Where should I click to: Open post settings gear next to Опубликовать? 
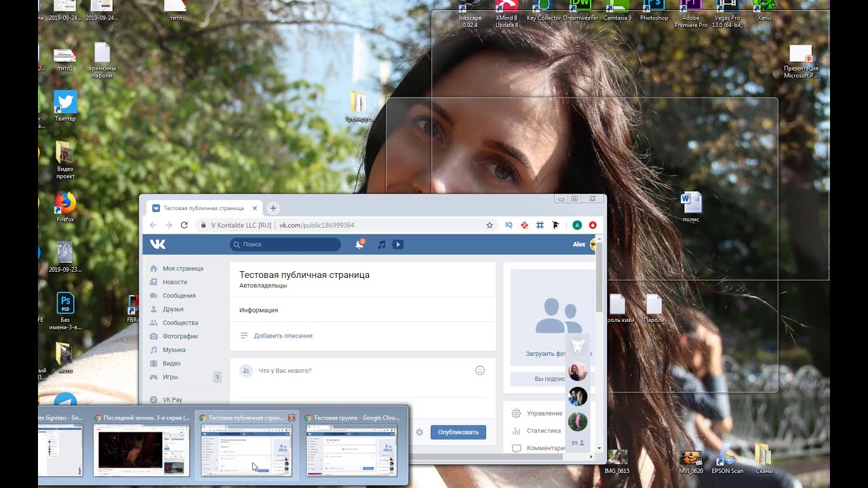(x=420, y=432)
